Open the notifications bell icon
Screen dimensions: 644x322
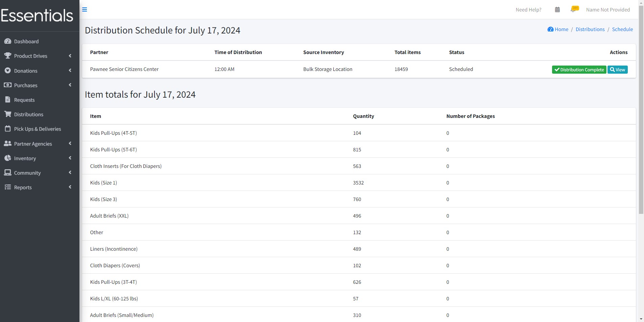[574, 9]
